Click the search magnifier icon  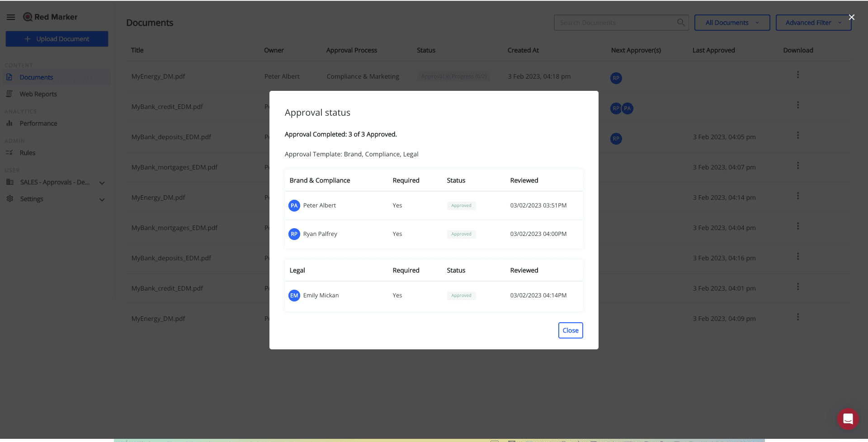[680, 23]
